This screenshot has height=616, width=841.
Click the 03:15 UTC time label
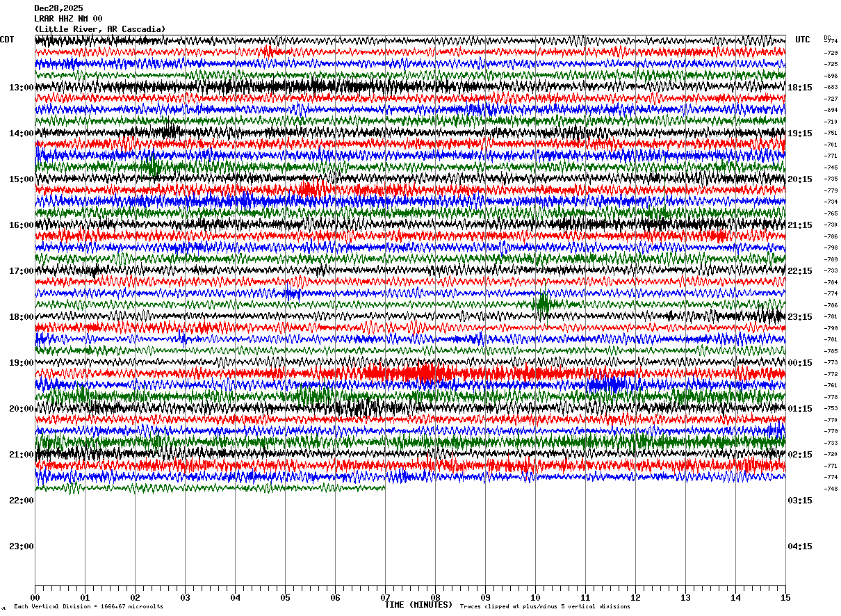(800, 501)
